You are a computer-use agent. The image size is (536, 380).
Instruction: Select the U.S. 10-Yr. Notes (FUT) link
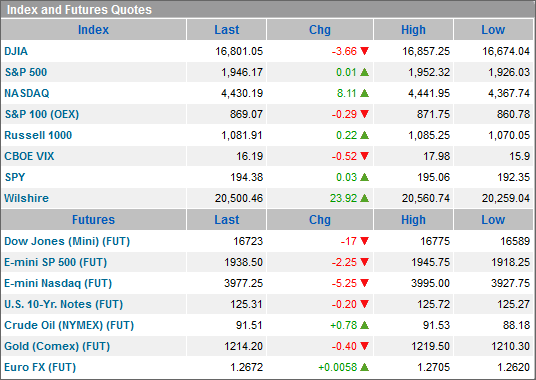64,304
